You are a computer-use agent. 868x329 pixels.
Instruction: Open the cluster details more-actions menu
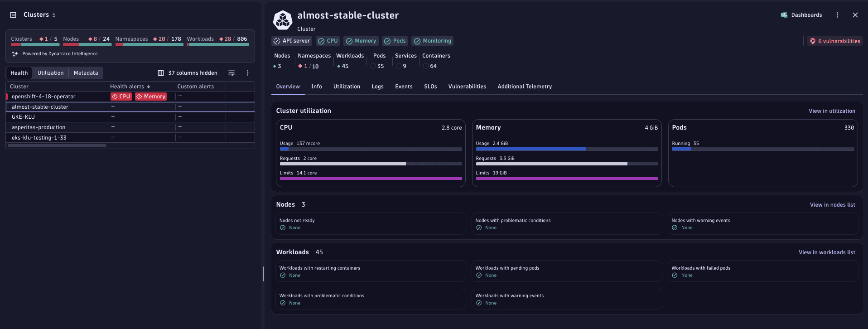coord(838,15)
